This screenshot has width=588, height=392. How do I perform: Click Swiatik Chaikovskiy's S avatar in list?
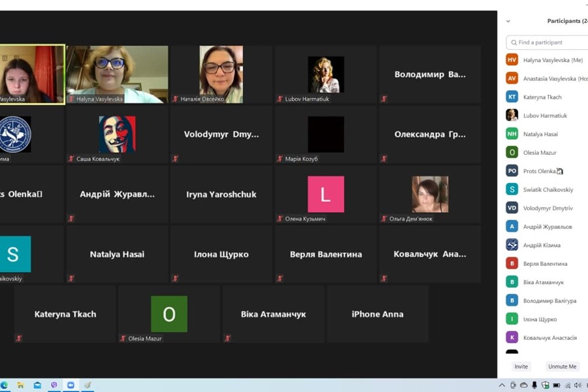[512, 189]
